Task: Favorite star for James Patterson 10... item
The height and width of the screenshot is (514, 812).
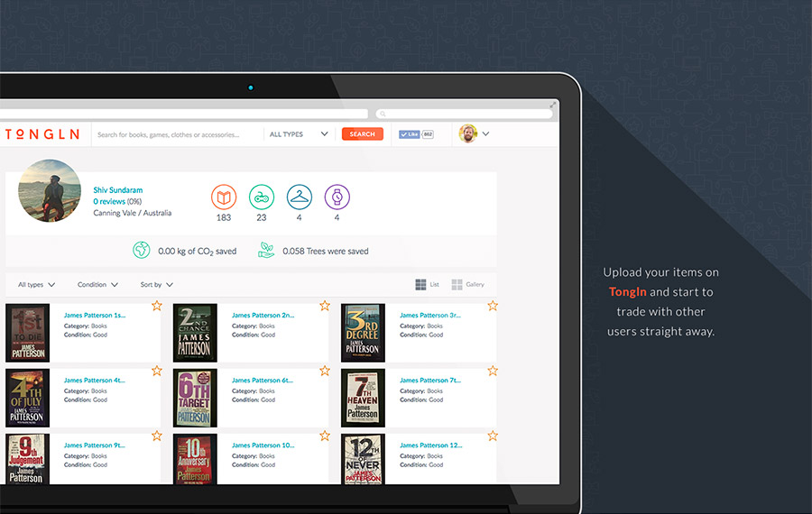Action: click(325, 436)
